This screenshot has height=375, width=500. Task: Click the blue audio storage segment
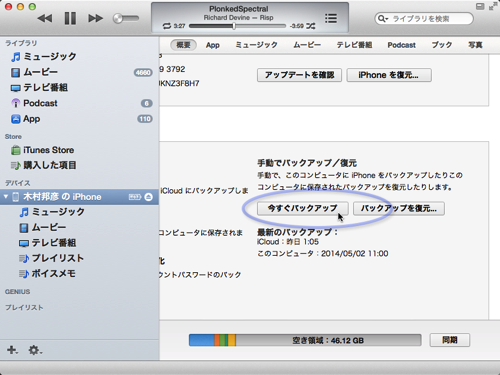[202, 340]
